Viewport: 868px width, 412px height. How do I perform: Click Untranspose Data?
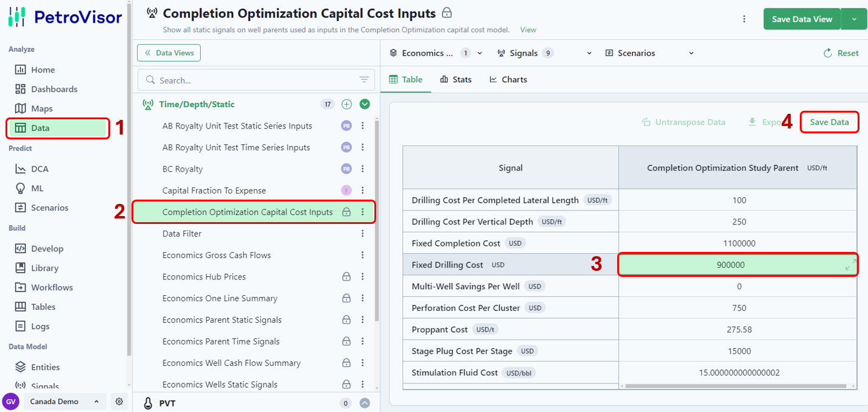coord(684,122)
